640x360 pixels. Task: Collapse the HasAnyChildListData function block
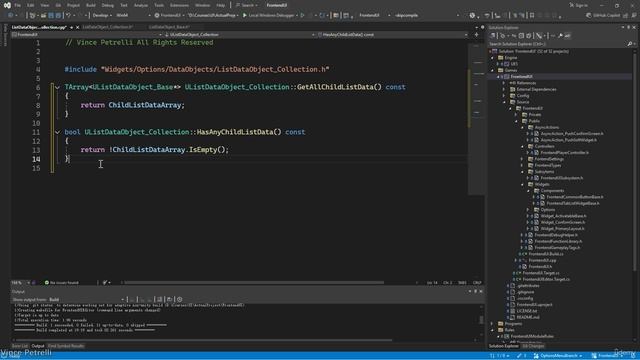click(57, 132)
